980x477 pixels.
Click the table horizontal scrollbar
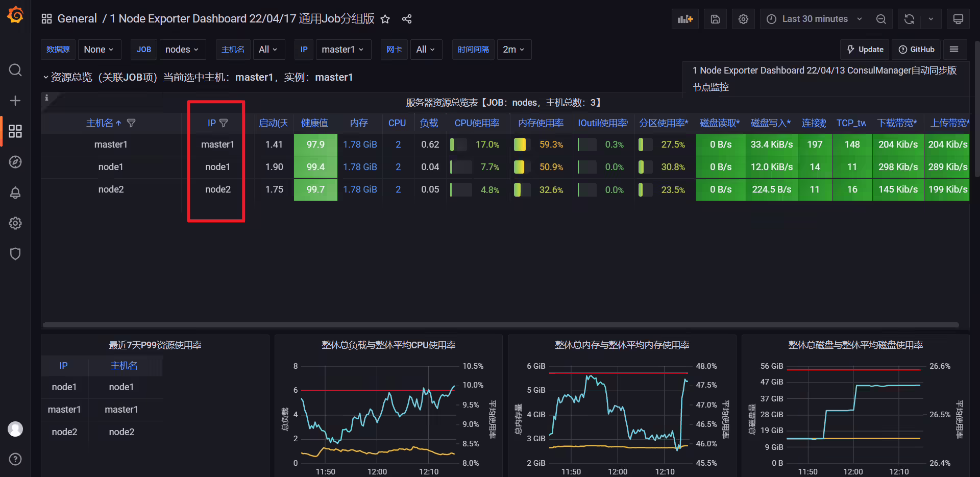501,325
